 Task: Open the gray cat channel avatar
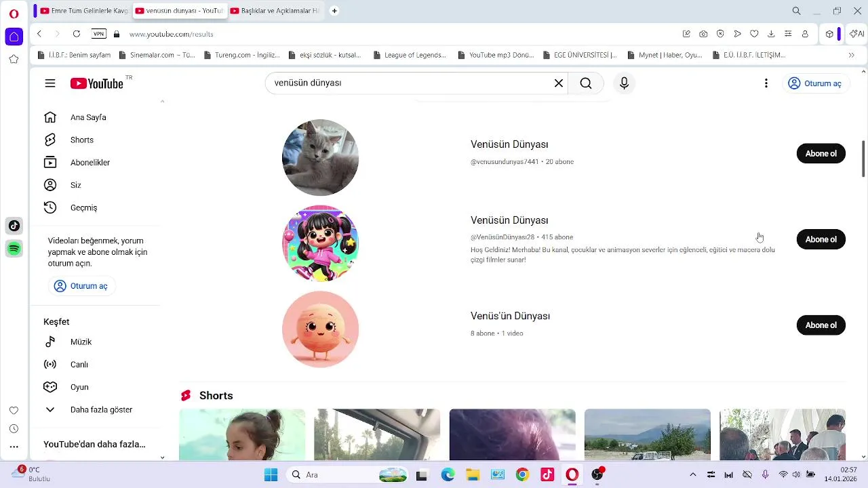point(320,157)
